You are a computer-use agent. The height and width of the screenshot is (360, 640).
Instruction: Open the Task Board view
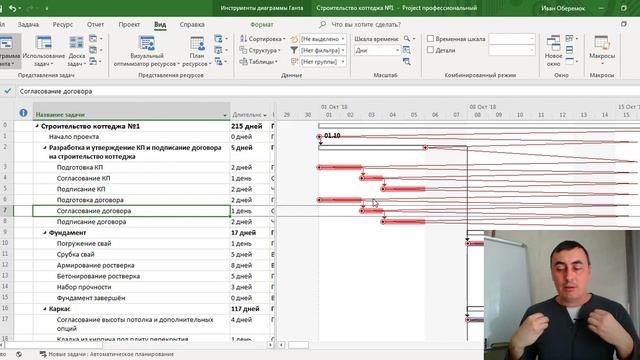point(76,51)
